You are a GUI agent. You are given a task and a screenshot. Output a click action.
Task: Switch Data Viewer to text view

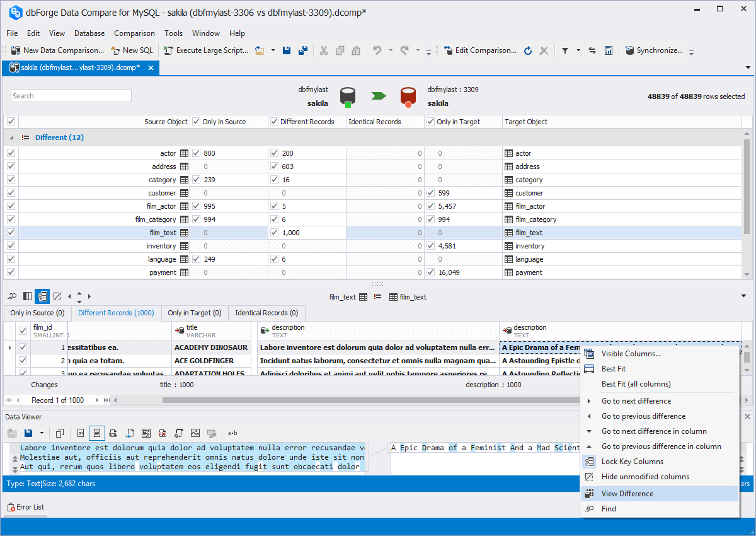[x=97, y=433]
